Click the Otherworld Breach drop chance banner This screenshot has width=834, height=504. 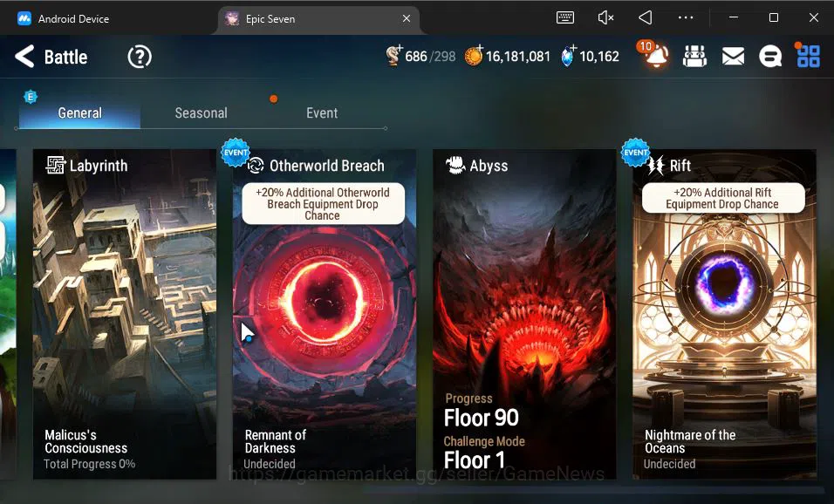pos(323,204)
